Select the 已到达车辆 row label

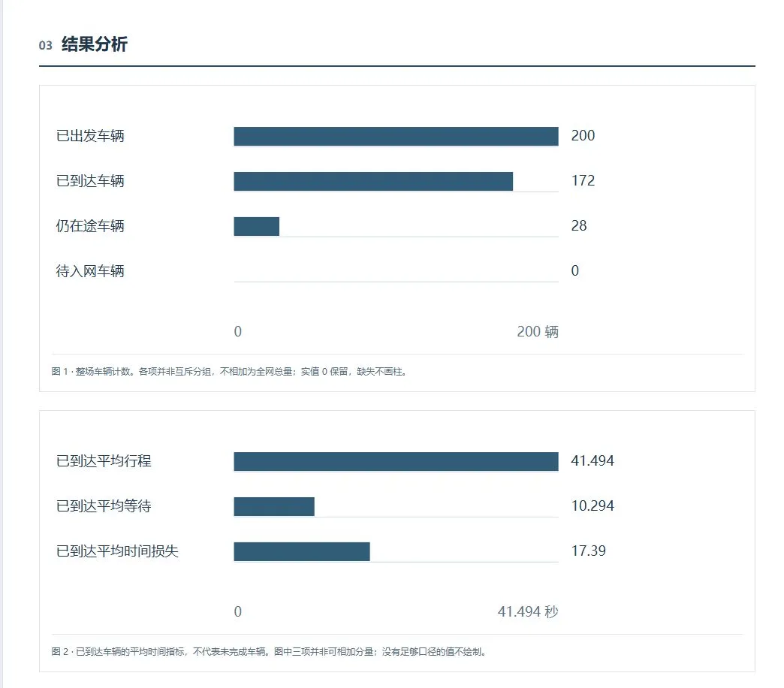pos(90,181)
